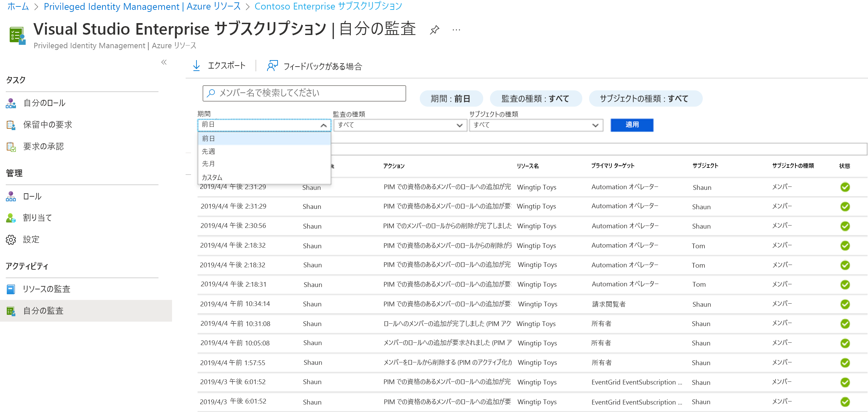Sort by the プライマリ ターゲット column header
Screen dimensions: 868x412
613,165
